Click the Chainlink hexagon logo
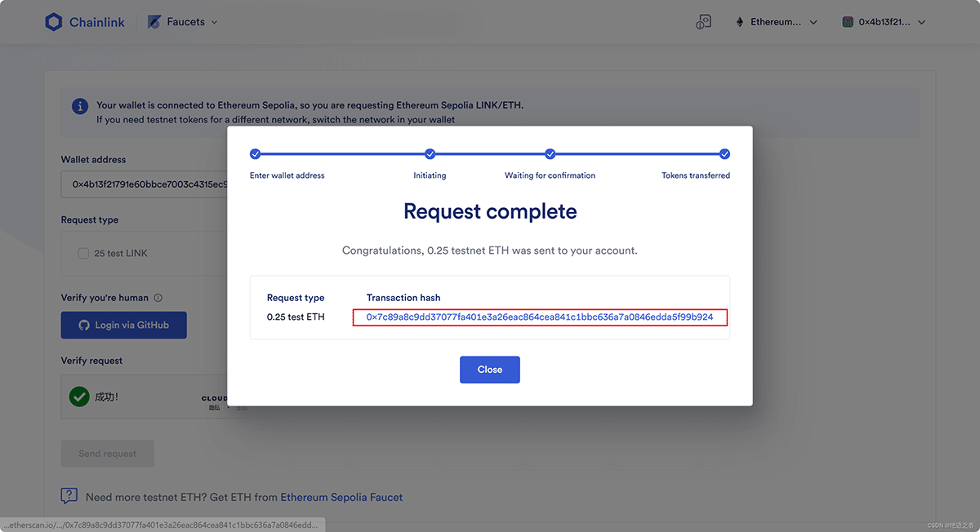The height and width of the screenshot is (532, 980). pos(54,22)
